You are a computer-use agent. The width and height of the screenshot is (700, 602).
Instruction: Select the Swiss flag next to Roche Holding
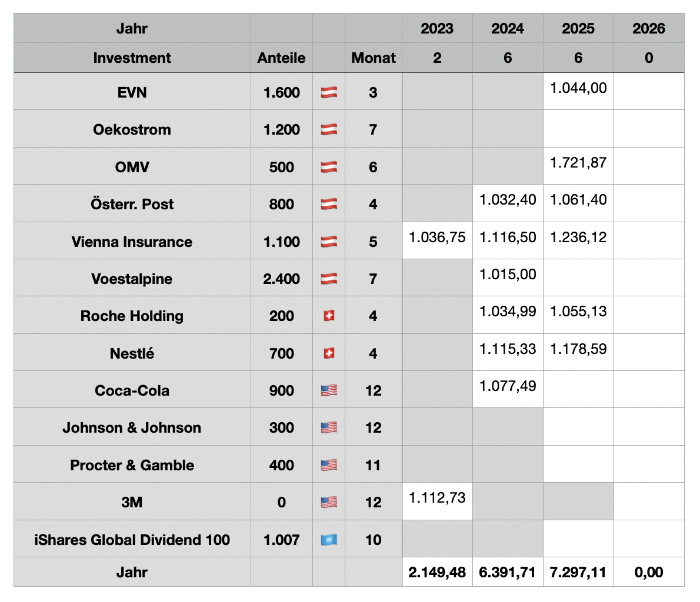[329, 316]
